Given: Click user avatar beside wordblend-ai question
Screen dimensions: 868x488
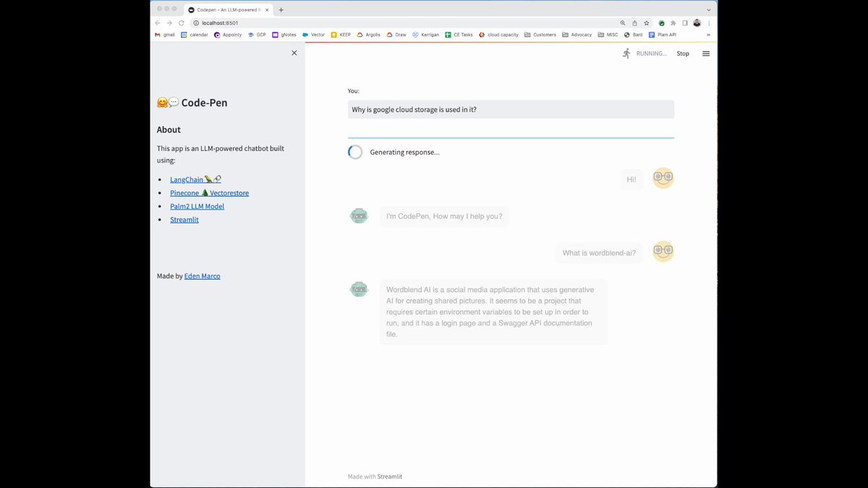Looking at the screenshot, I should coord(663,251).
